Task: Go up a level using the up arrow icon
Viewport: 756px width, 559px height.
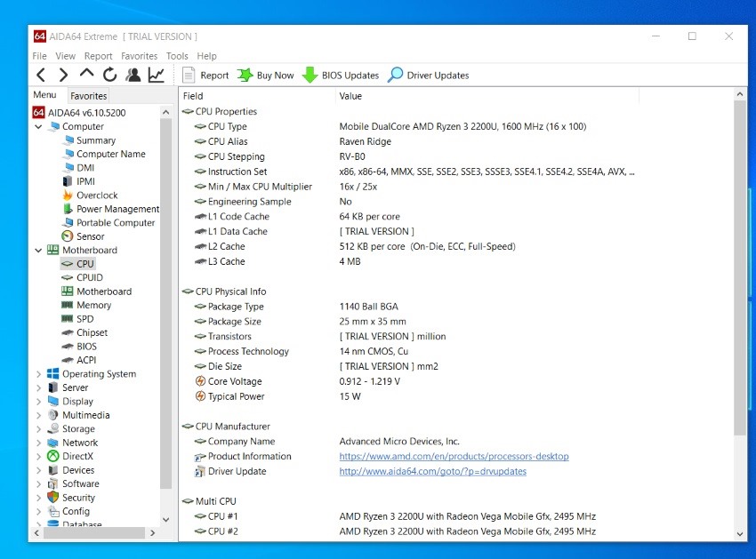Action: pyautogui.click(x=86, y=74)
